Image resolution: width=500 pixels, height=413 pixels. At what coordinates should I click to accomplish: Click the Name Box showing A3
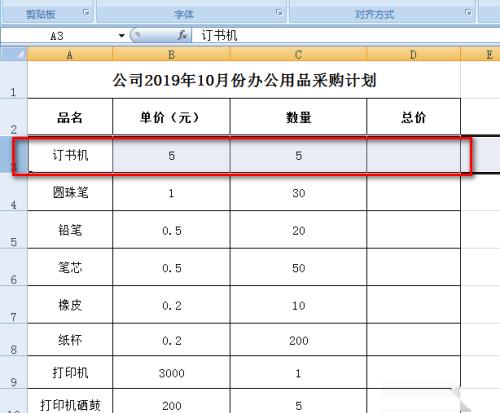tap(58, 35)
